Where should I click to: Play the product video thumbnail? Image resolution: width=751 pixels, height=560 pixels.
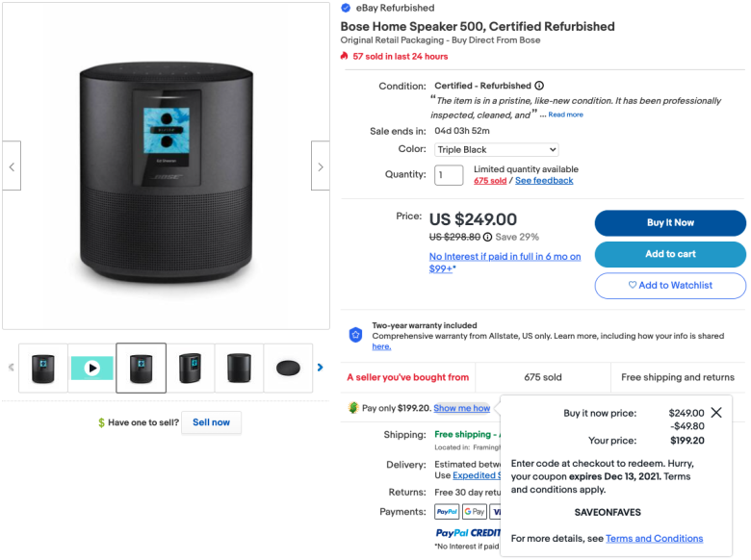click(92, 368)
